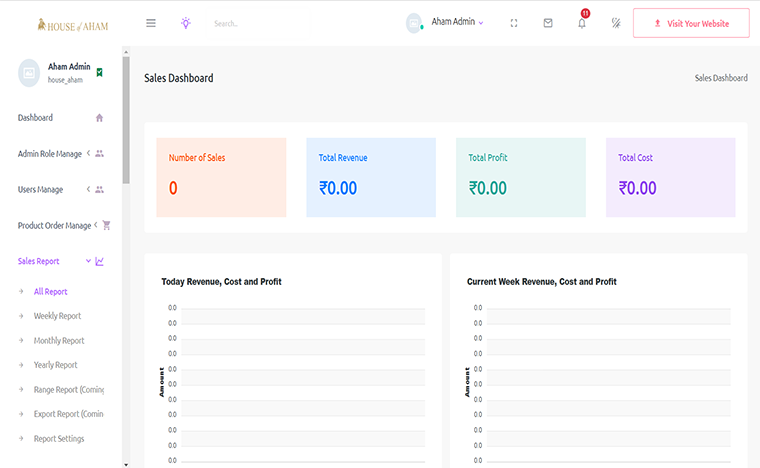Click the House of Aham logo
This screenshot has height=468, width=760.
click(73, 25)
